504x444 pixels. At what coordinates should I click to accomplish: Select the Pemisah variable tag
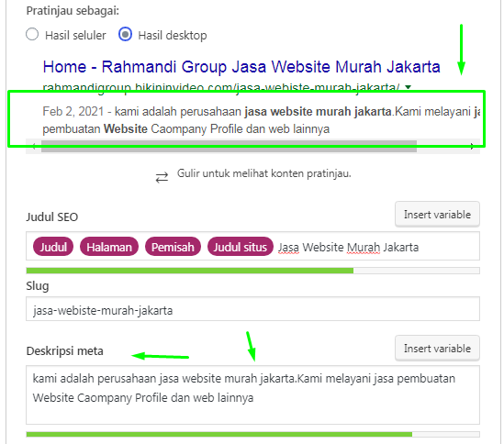pyautogui.click(x=173, y=247)
